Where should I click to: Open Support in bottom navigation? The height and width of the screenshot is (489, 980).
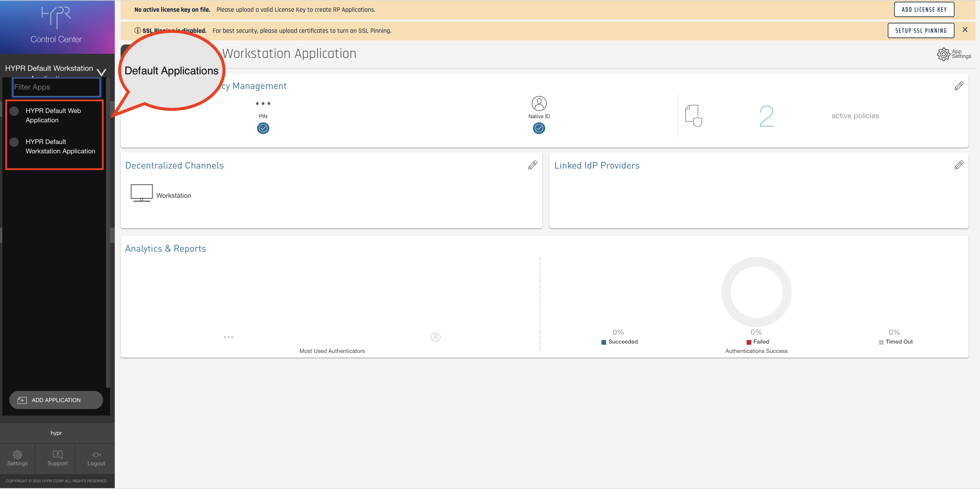click(x=57, y=458)
